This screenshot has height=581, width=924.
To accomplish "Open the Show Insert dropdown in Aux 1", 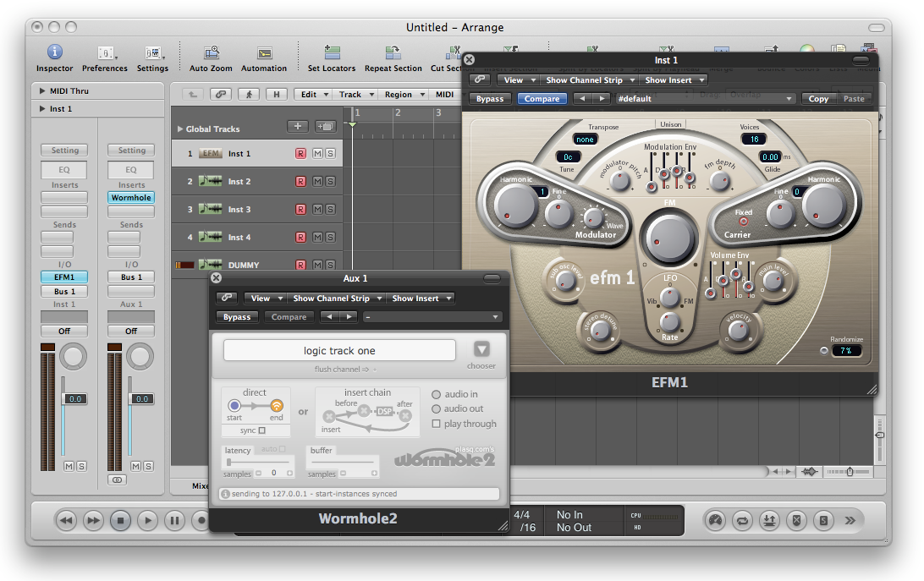I will pyautogui.click(x=422, y=299).
